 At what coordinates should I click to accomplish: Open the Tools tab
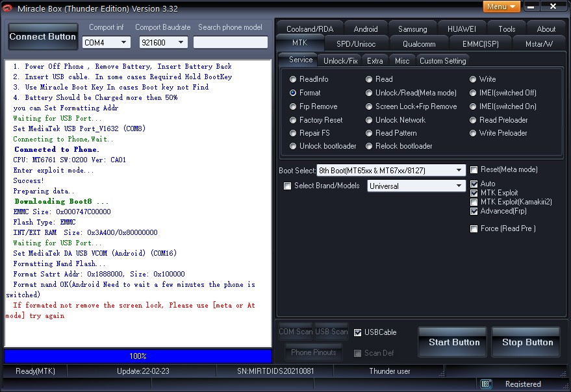tap(507, 29)
